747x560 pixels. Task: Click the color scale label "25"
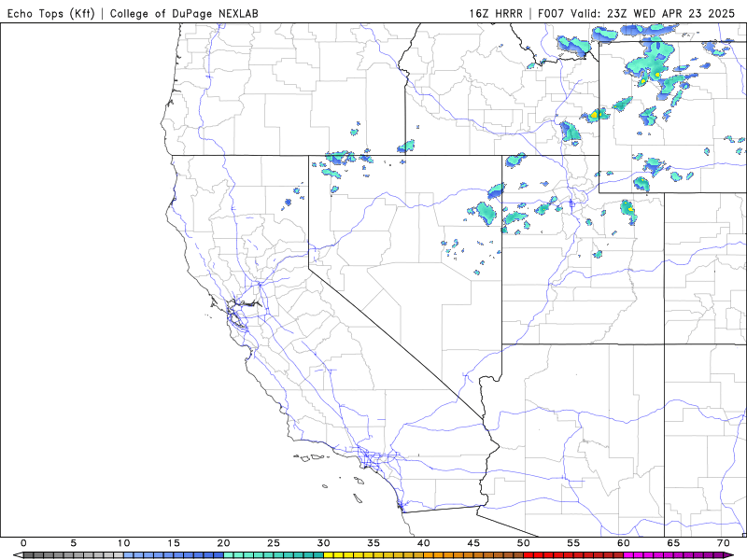pyautogui.click(x=274, y=543)
